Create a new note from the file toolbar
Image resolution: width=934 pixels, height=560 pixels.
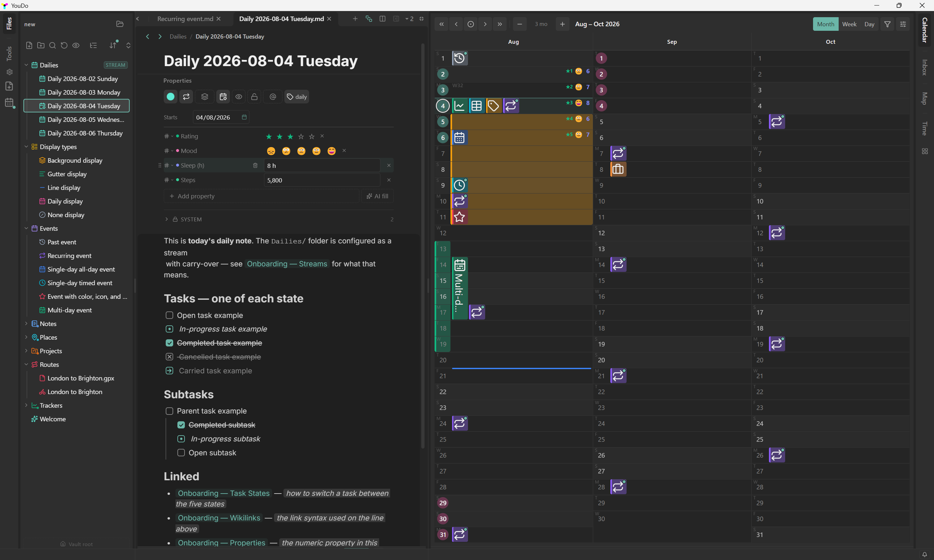coord(29,45)
